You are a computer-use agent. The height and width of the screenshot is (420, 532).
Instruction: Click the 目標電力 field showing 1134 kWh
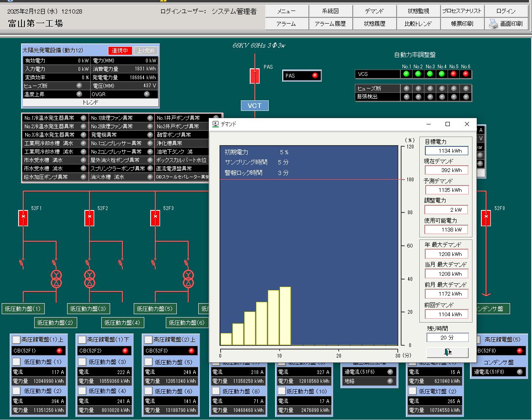point(446,151)
